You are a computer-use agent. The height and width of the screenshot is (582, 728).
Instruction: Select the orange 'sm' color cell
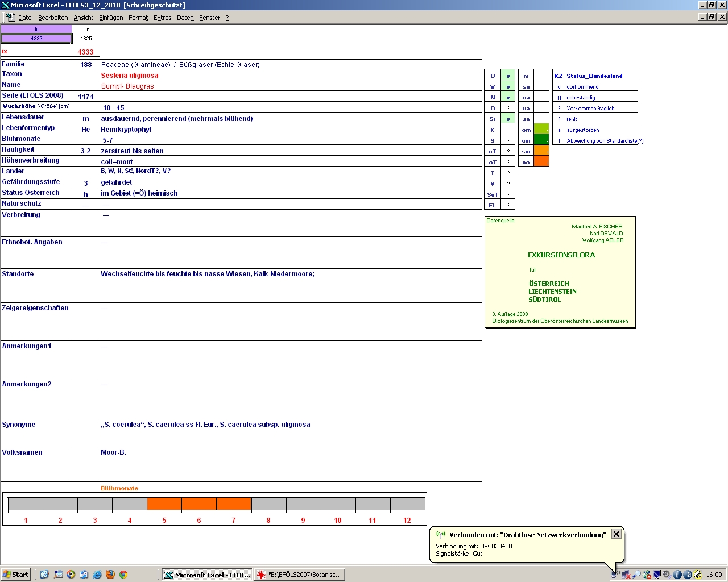541,151
